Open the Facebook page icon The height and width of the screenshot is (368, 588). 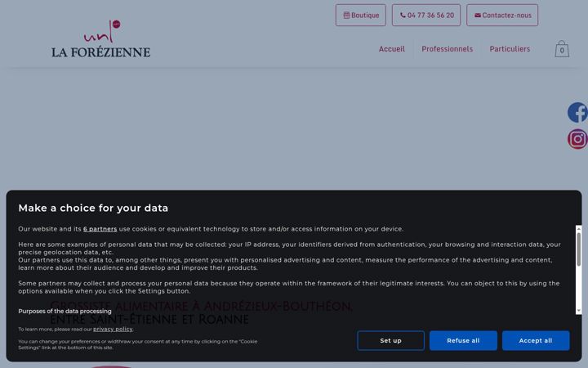(577, 112)
